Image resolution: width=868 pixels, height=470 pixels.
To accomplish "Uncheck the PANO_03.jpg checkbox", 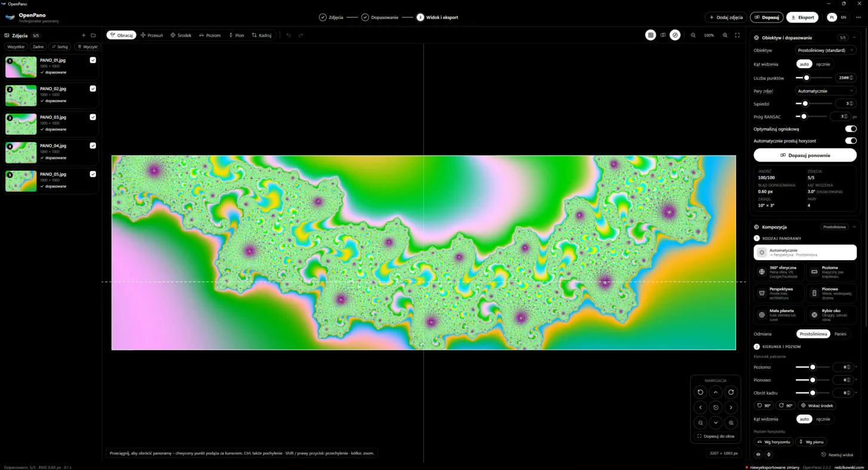I will pyautogui.click(x=93, y=117).
